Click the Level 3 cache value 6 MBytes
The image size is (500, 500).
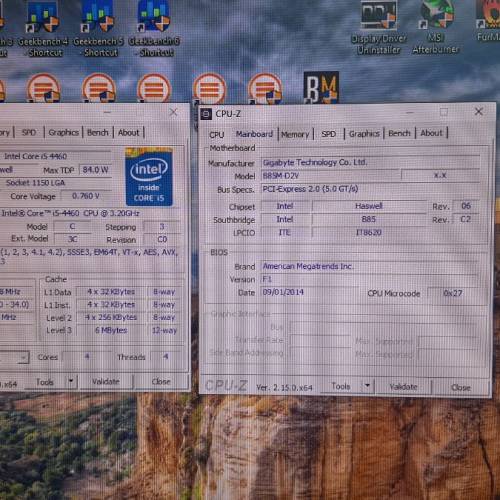pos(111,330)
